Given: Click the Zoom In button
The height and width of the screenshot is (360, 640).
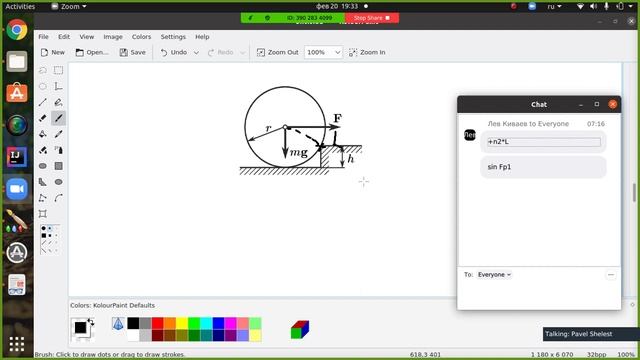Looking at the screenshot, I should (367, 52).
